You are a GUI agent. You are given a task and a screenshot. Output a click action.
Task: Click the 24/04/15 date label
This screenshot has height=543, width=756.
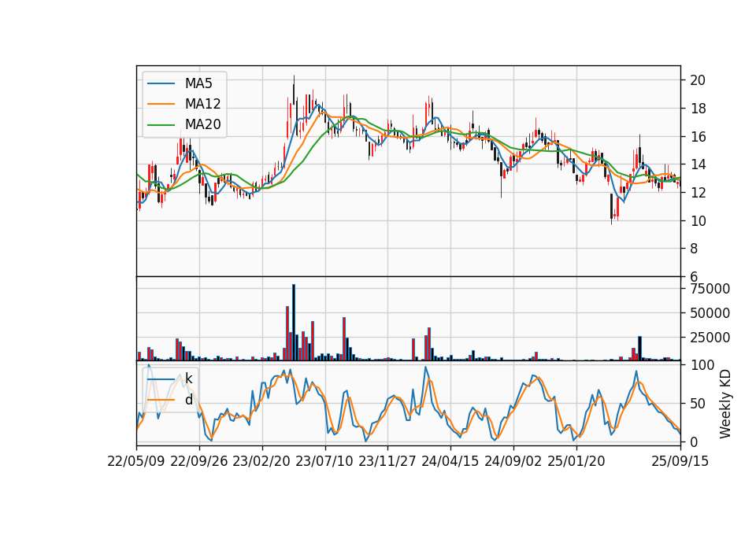[x=450, y=461]
